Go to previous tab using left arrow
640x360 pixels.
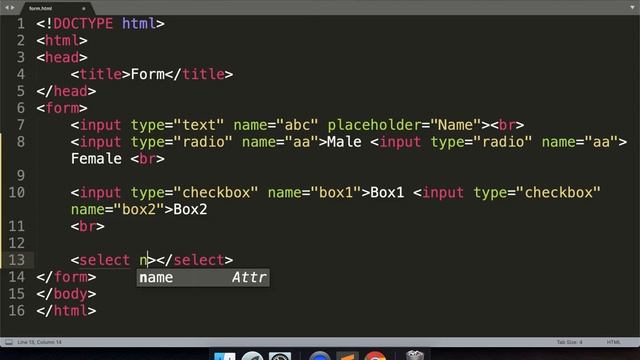(x=6, y=8)
